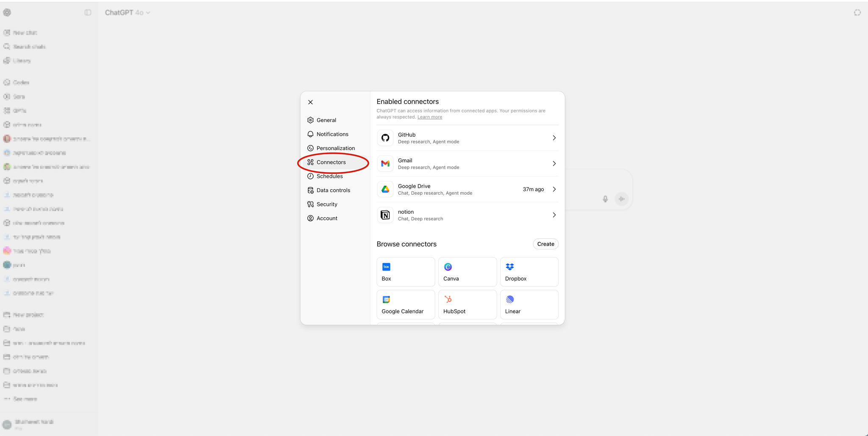Choose the HubSpot connector card
The image size is (868, 436).
[x=467, y=305]
